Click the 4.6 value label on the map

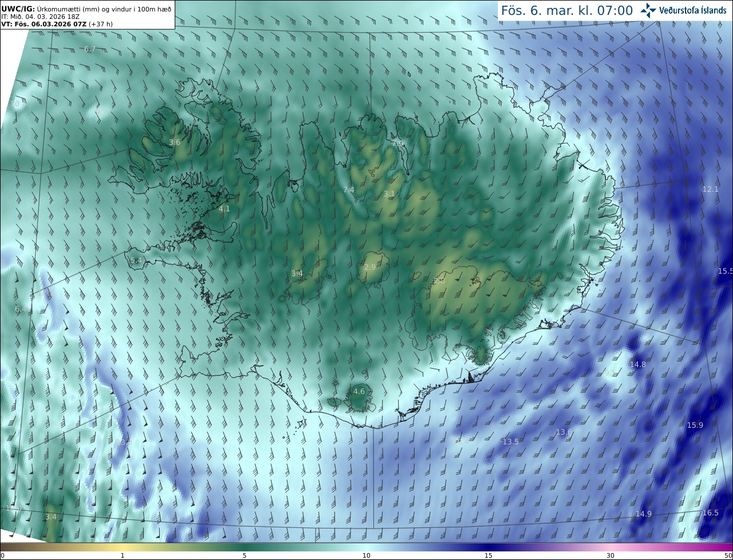[359, 392]
